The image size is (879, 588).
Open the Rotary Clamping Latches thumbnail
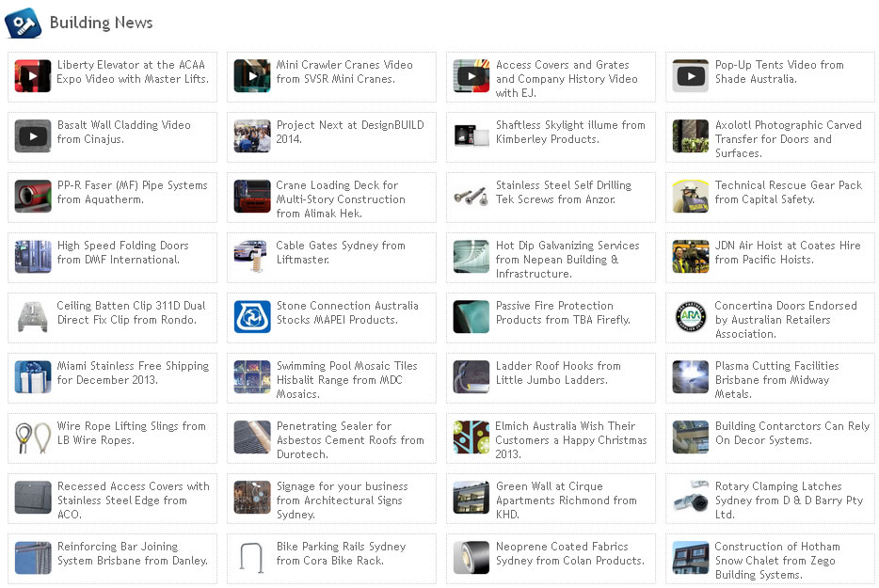tap(691, 497)
